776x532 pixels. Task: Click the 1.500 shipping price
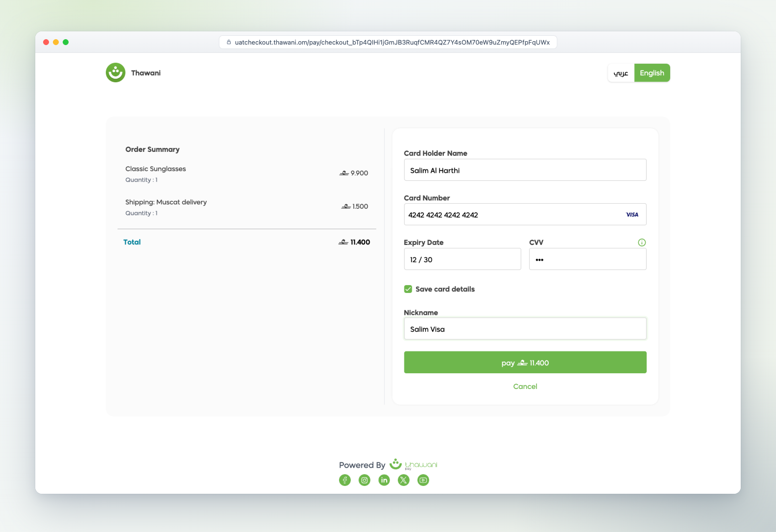tap(355, 206)
